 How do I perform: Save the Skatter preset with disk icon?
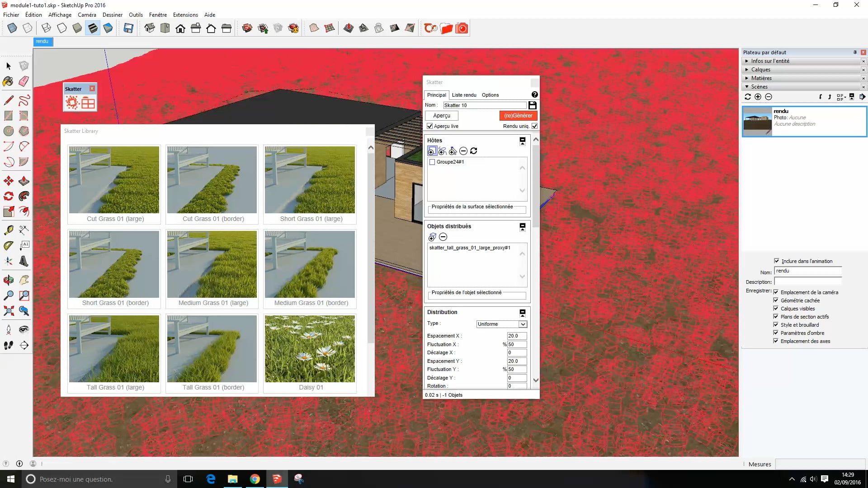coord(533,105)
